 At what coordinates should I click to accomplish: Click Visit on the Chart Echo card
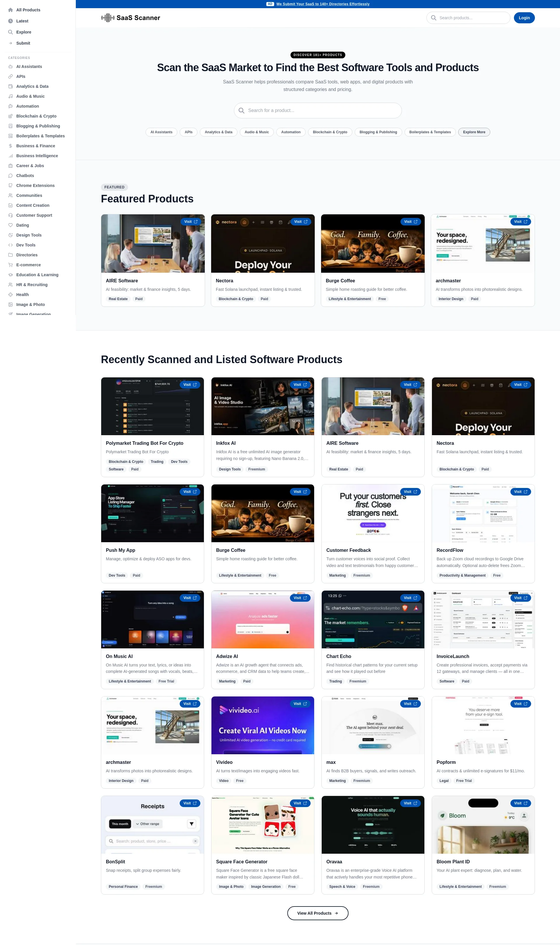(411, 598)
